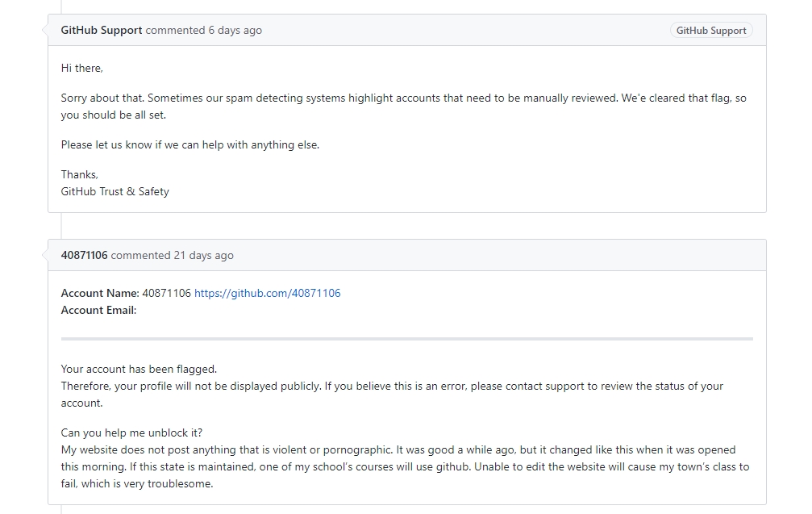Click the 'My website does not post' paragraph
Image resolution: width=812 pixels, height=514 pixels.
tap(405, 467)
